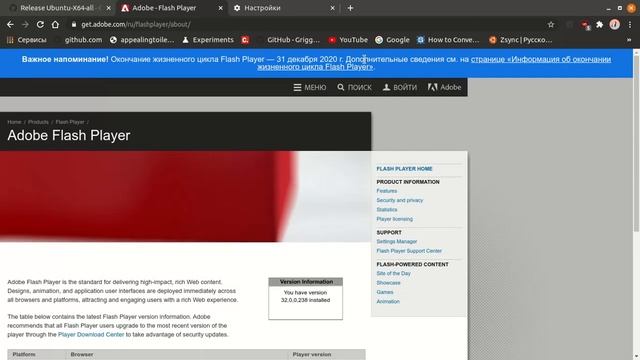Go back using the browser back arrow
The width and height of the screenshot is (640, 360).
pos(10,24)
